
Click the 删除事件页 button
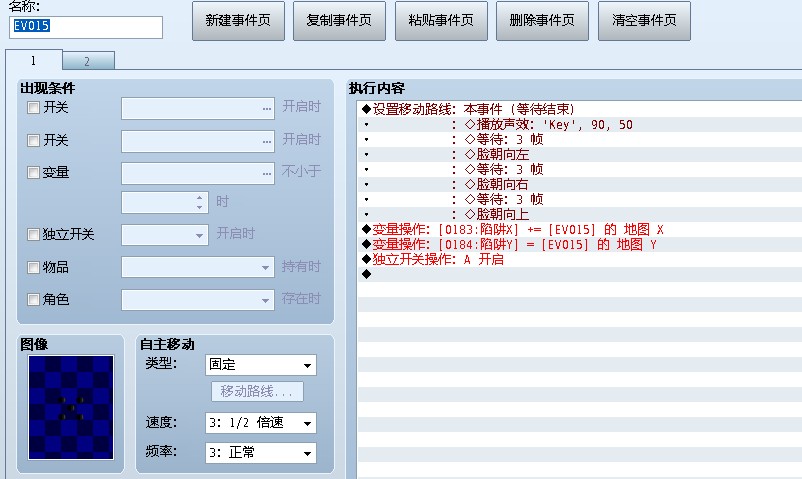tap(542, 21)
